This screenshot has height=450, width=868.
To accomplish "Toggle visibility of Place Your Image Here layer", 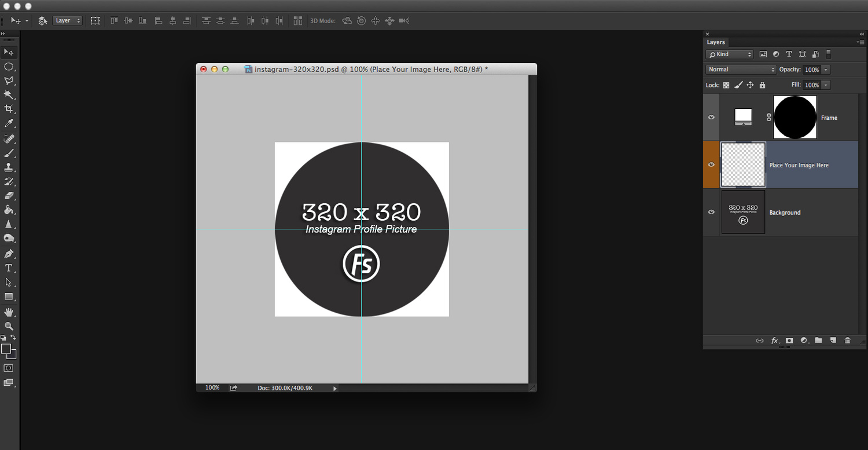I will point(712,165).
